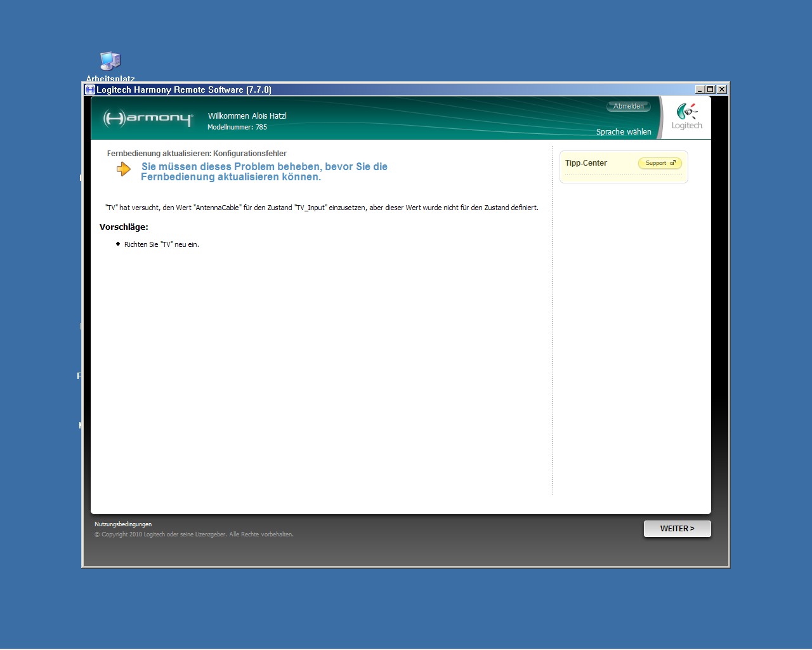The width and height of the screenshot is (812, 650).
Task: Click the Harmony app icon in title bar
Action: [90, 90]
